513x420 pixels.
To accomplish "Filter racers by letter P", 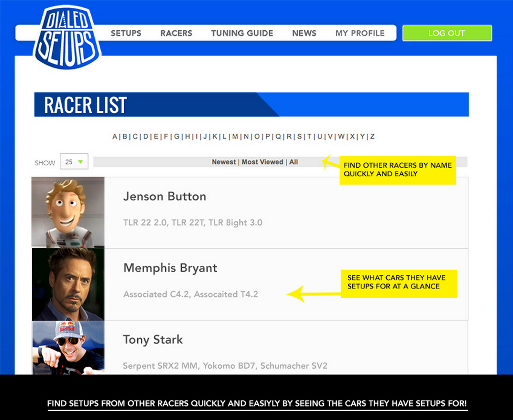I will [268, 137].
